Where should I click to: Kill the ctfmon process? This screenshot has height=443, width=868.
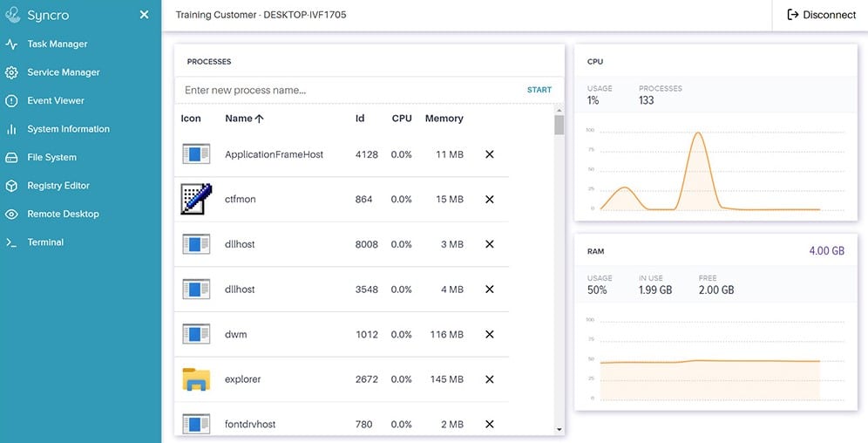(x=490, y=200)
